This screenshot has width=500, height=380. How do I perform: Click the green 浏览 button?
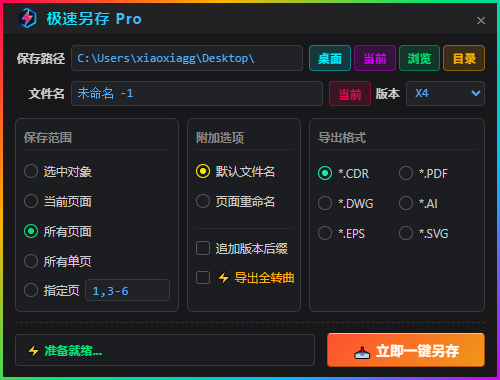419,58
